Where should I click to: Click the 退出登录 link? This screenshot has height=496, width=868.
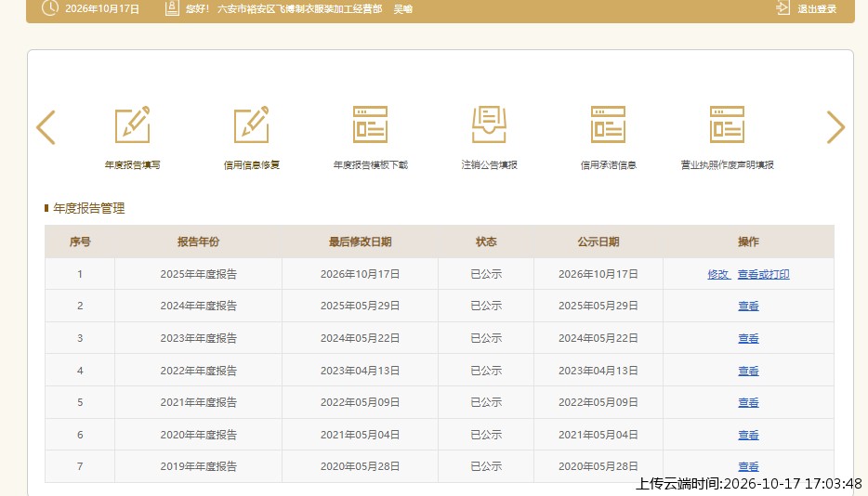pyautogui.click(x=817, y=9)
